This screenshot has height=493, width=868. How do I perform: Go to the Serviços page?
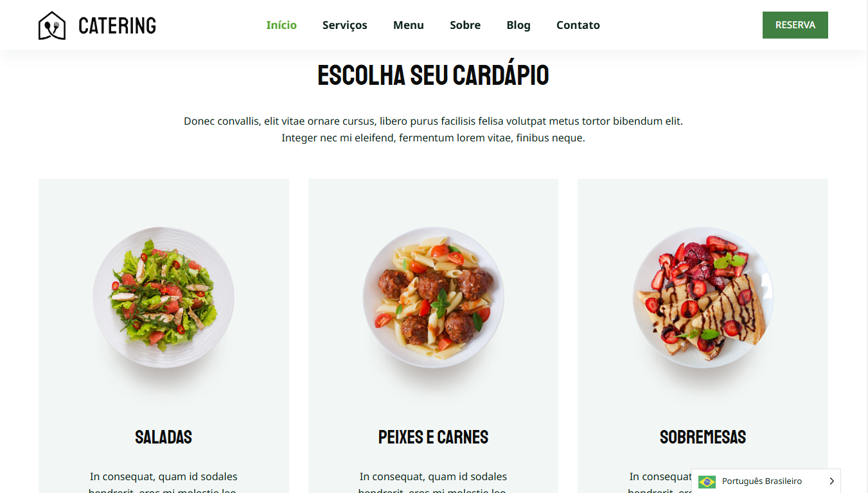point(345,25)
